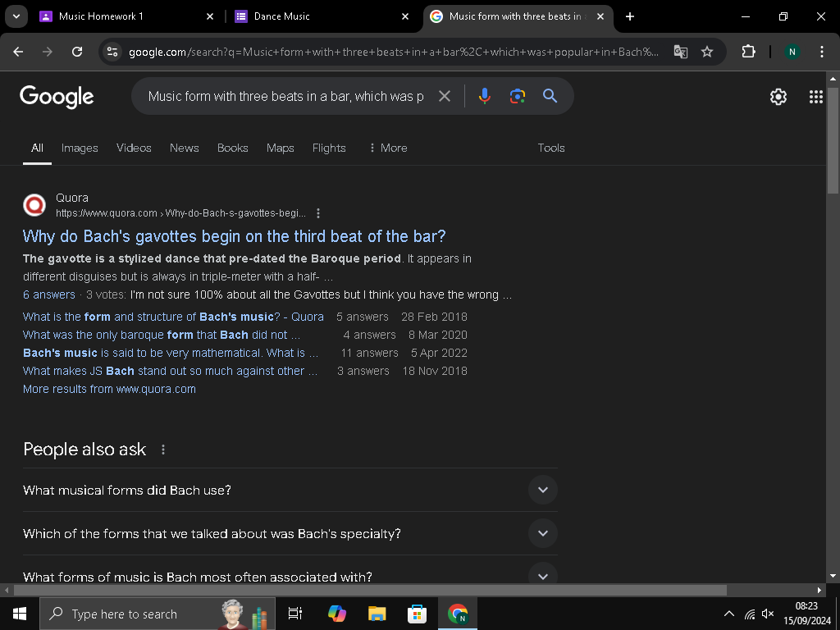Select the Maps search filter
The width and height of the screenshot is (840, 630).
tap(281, 148)
